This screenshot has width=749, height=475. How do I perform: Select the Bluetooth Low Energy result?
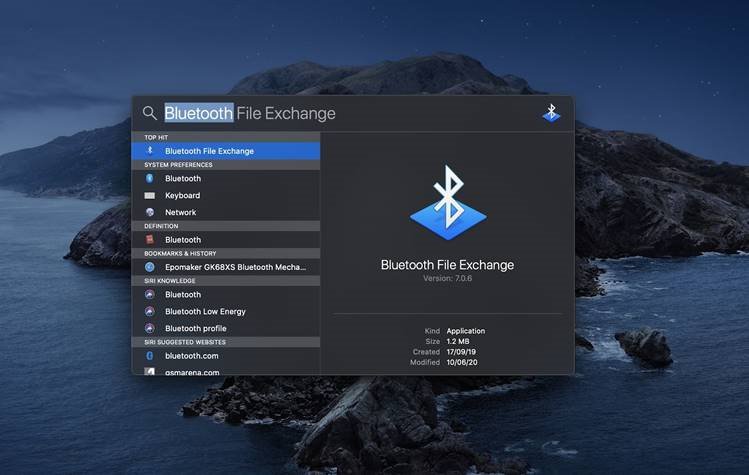click(225, 312)
